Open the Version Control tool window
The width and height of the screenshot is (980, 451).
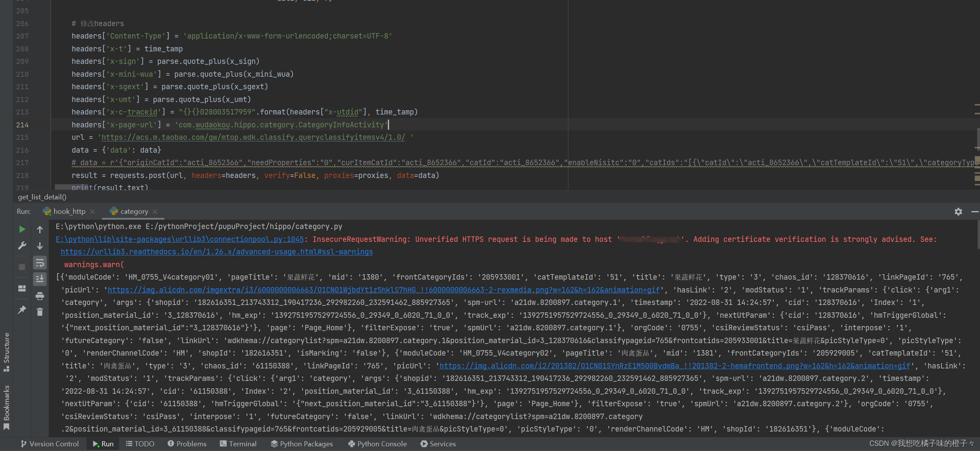[50, 444]
